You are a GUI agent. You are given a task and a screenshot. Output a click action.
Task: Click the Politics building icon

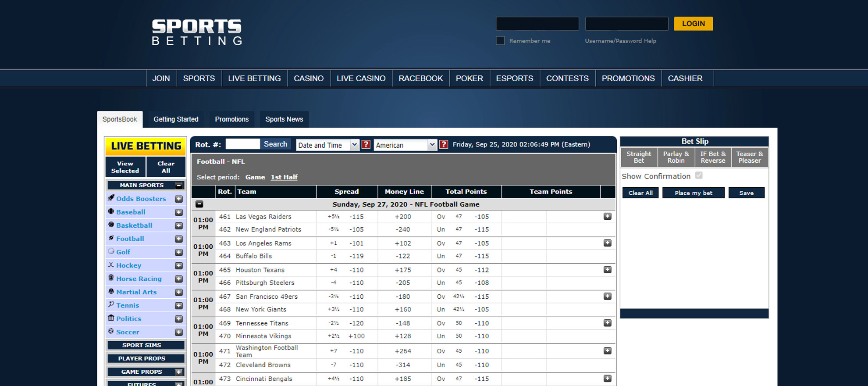(111, 318)
